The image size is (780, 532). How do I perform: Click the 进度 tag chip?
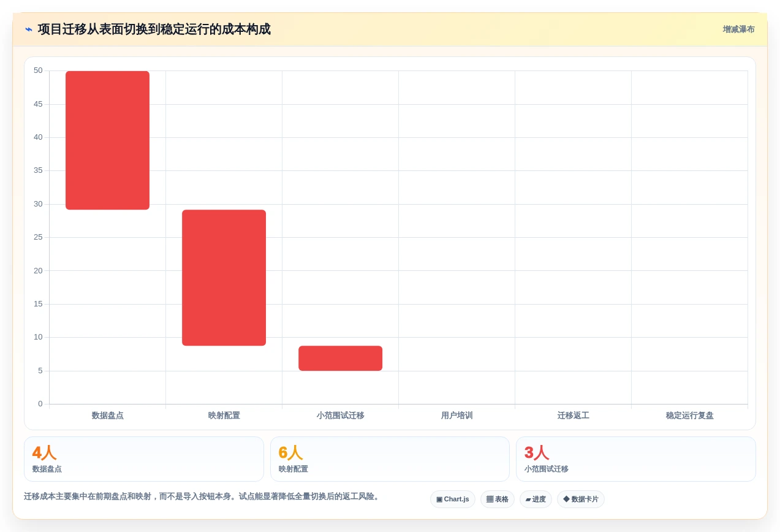coord(536,499)
